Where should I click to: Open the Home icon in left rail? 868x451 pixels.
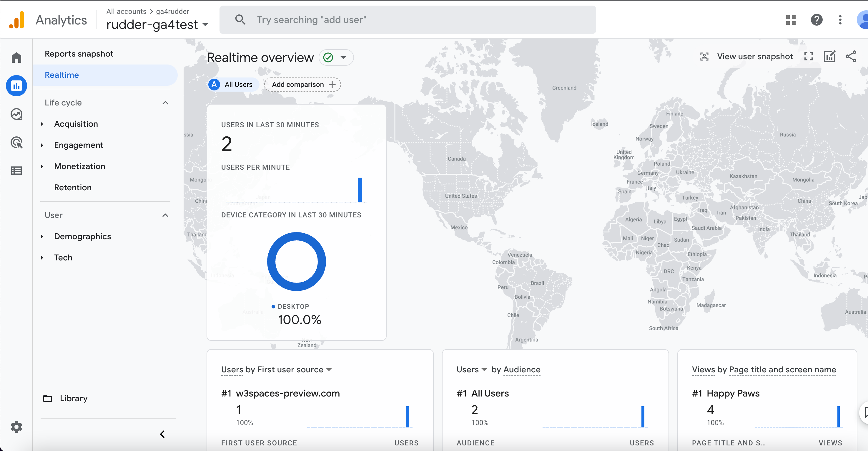[16, 57]
